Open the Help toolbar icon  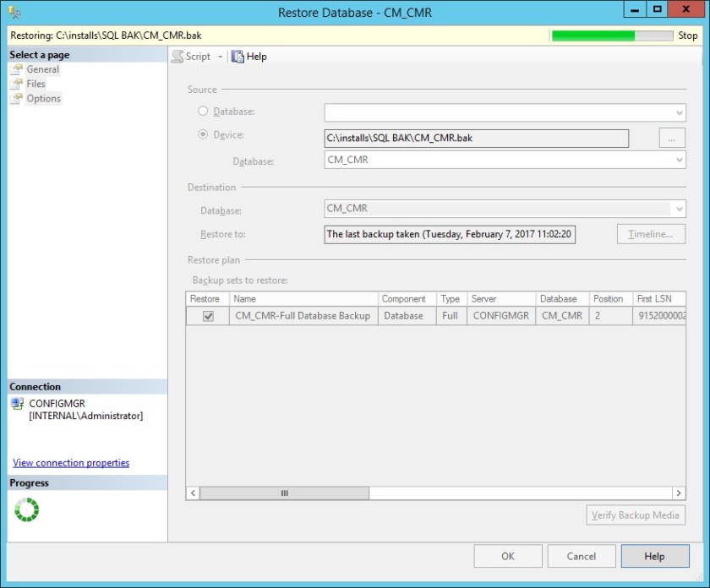[238, 57]
